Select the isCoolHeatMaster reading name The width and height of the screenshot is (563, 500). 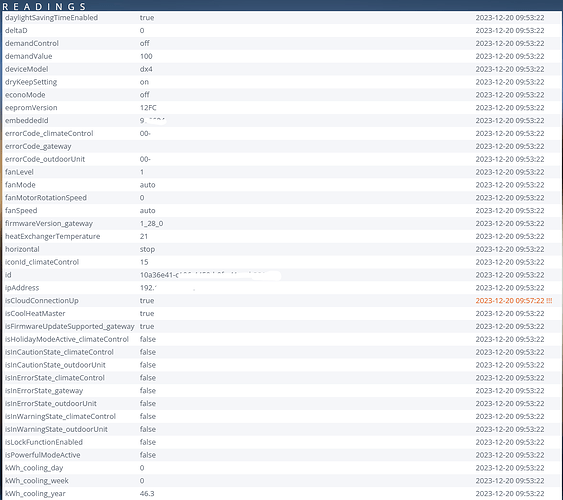[x=35, y=314]
